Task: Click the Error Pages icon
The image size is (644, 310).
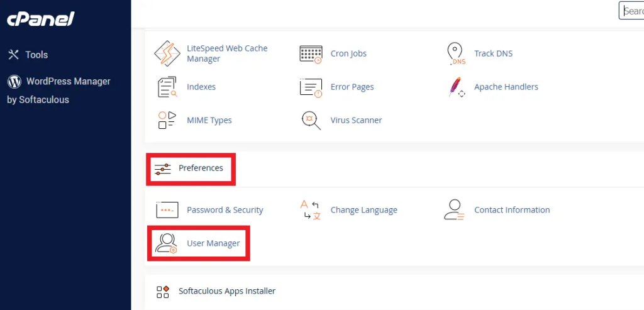Action: point(311,87)
